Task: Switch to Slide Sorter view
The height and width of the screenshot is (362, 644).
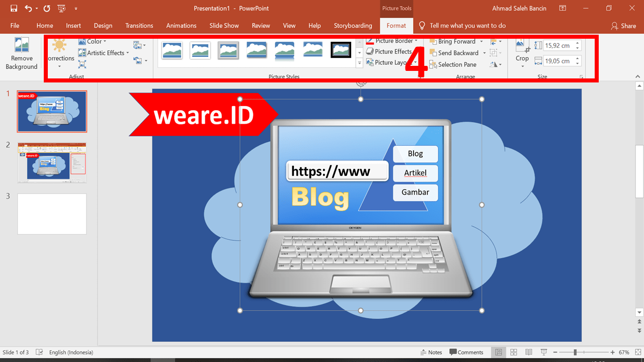Action: coord(514,352)
